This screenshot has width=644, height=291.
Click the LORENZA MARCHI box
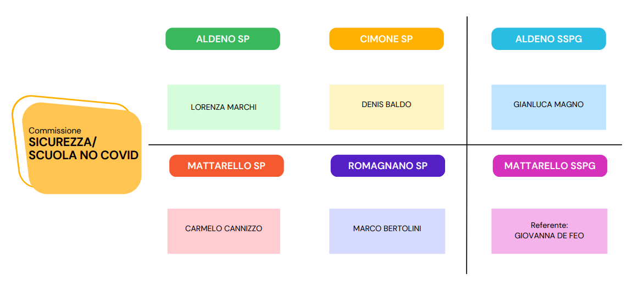click(x=224, y=107)
